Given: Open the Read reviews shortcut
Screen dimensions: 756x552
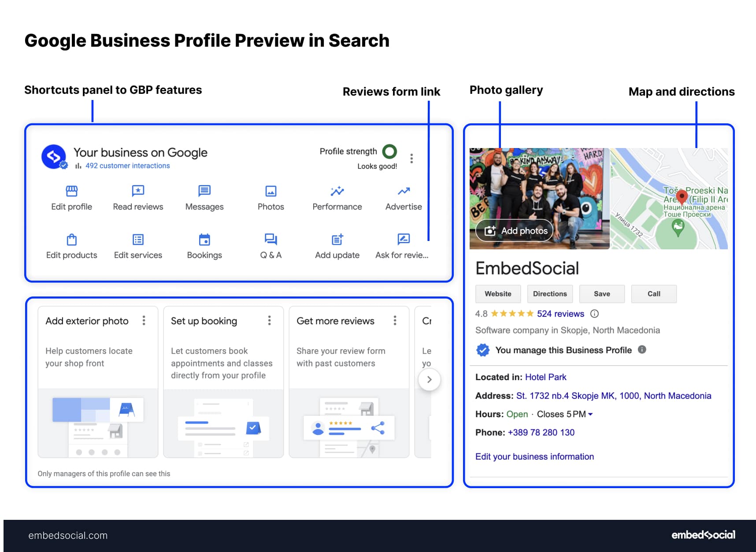Looking at the screenshot, I should click(x=137, y=191).
